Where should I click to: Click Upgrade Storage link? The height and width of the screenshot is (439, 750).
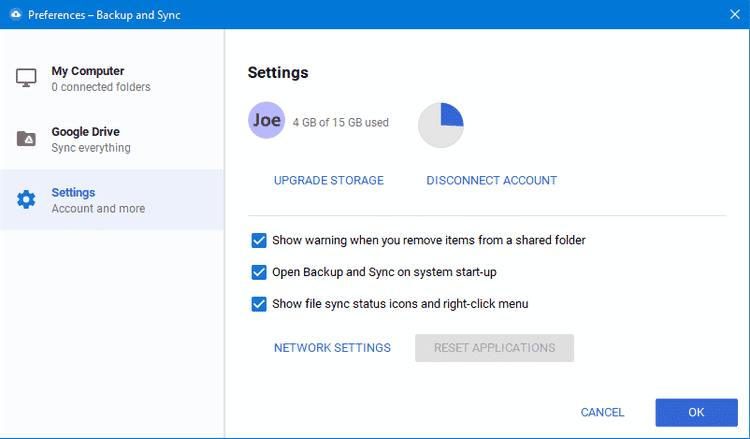(329, 180)
